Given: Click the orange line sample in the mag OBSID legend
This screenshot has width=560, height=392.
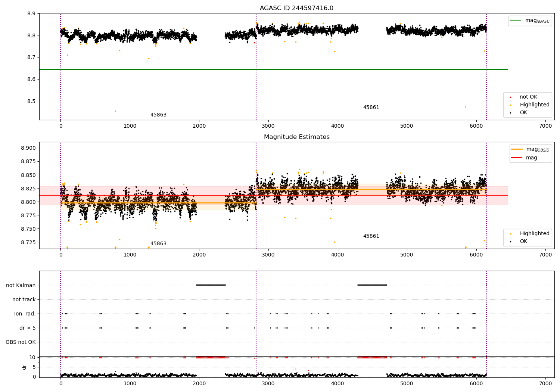Looking at the screenshot, I should point(517,149).
